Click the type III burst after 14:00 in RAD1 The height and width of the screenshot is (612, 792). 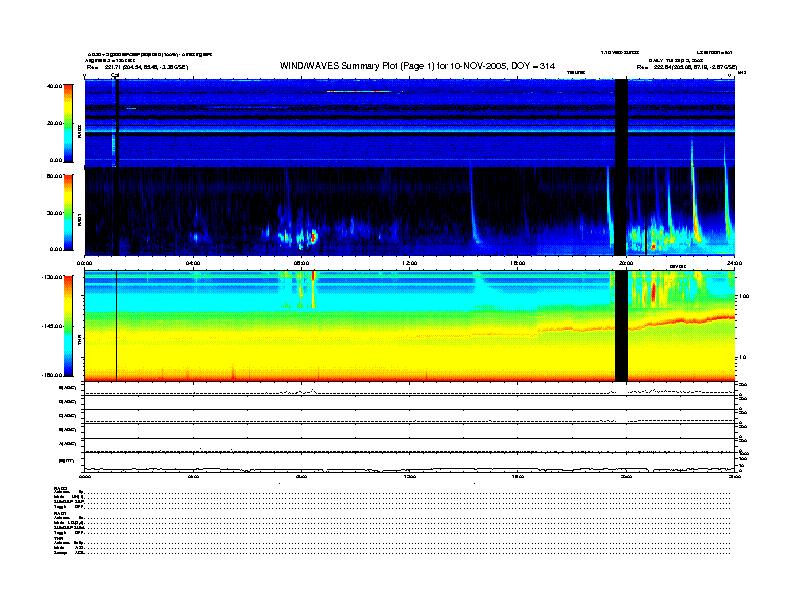point(474,207)
